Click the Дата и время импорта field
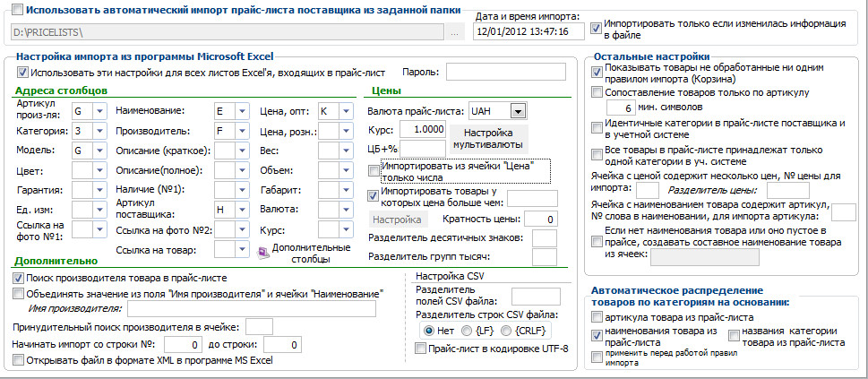 pos(529,31)
